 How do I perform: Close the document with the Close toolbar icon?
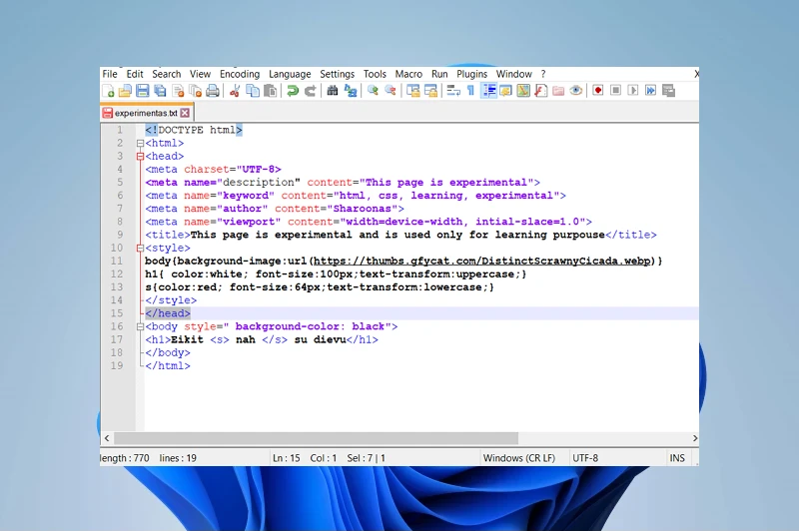tap(178, 91)
